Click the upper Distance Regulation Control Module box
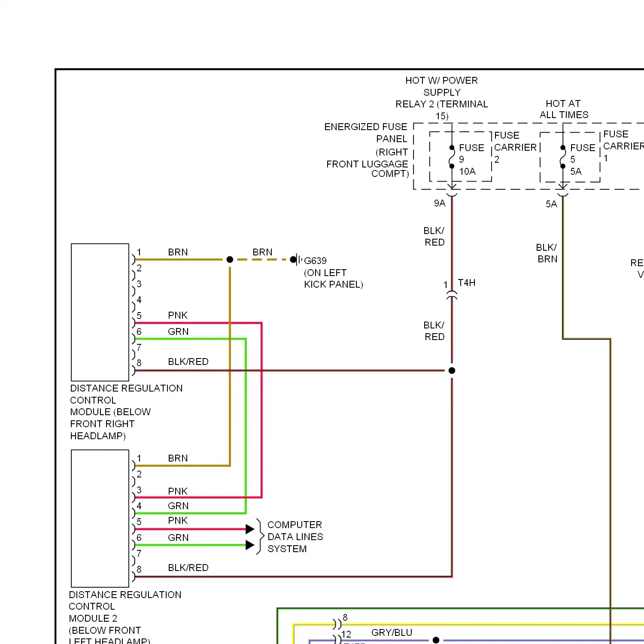The image size is (644, 644). pyautogui.click(x=100, y=312)
